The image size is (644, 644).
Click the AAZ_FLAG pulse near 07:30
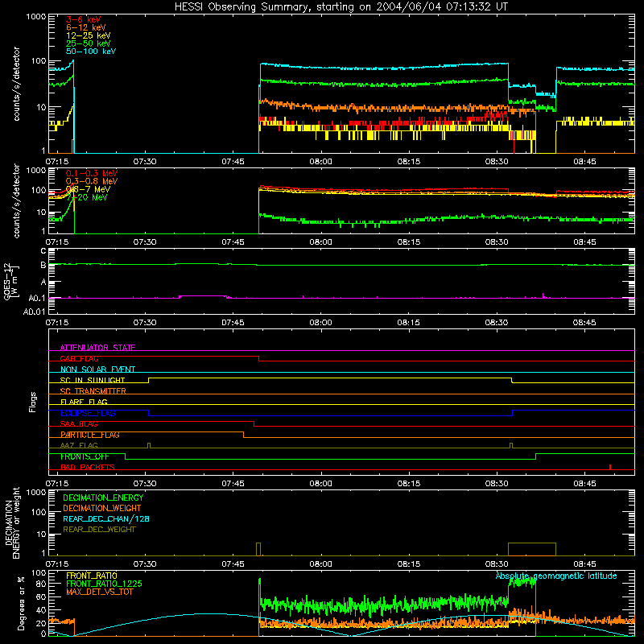(149, 445)
